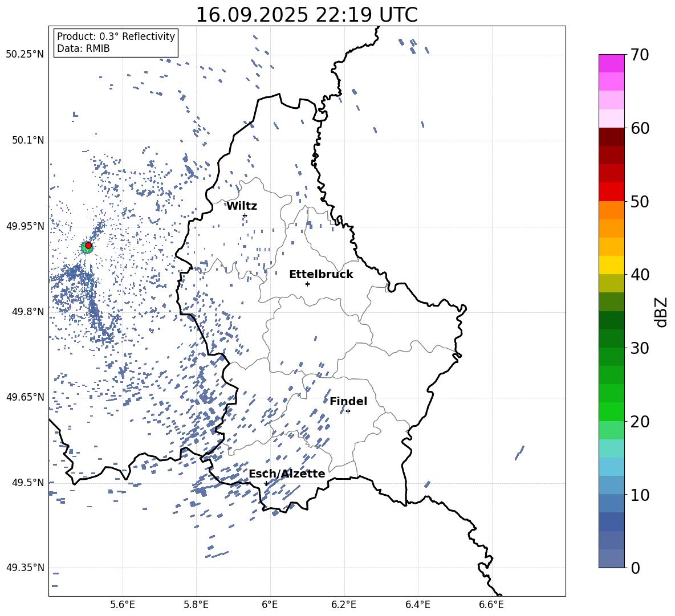The height and width of the screenshot is (616, 675).
Task: Pick the magenta swatch near 70 dBZ
Action: 612,63
